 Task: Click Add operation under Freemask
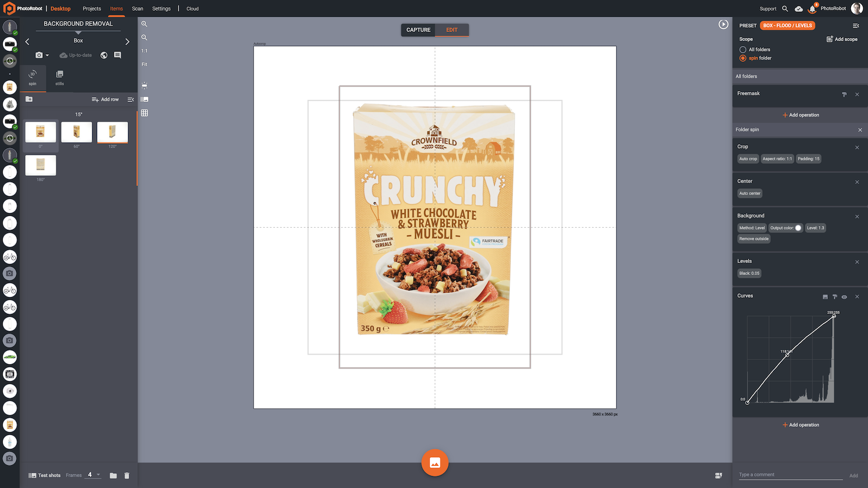[x=801, y=115]
